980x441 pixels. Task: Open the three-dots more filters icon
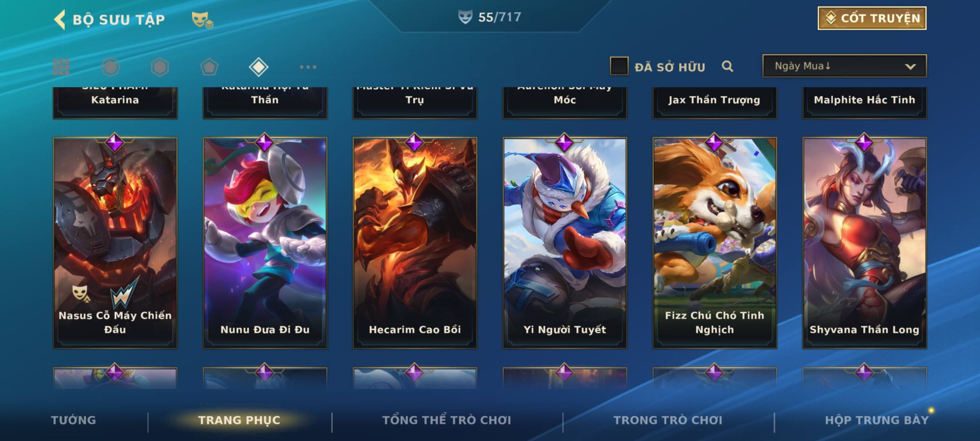pyautogui.click(x=308, y=67)
